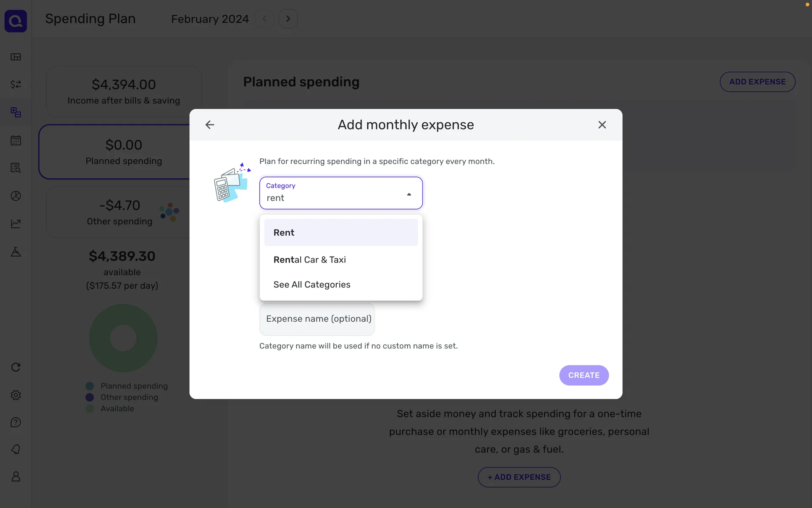The width and height of the screenshot is (812, 508).
Task: Open the user profile icon
Action: point(16,477)
